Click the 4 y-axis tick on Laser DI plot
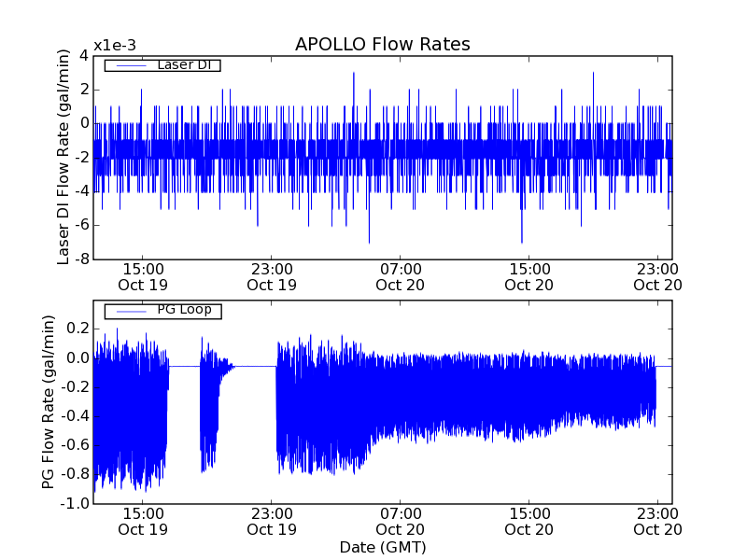This screenshot has height=560, width=747. 84,55
